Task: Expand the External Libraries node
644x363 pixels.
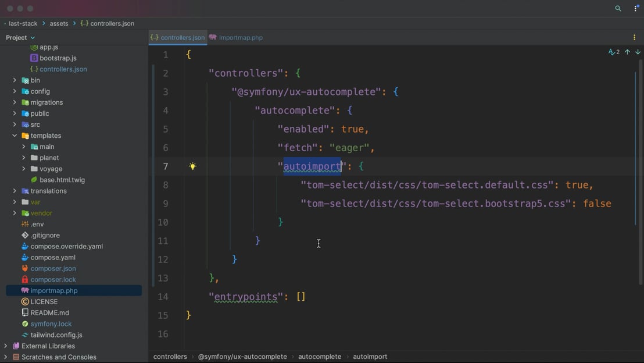Action: [6, 346]
